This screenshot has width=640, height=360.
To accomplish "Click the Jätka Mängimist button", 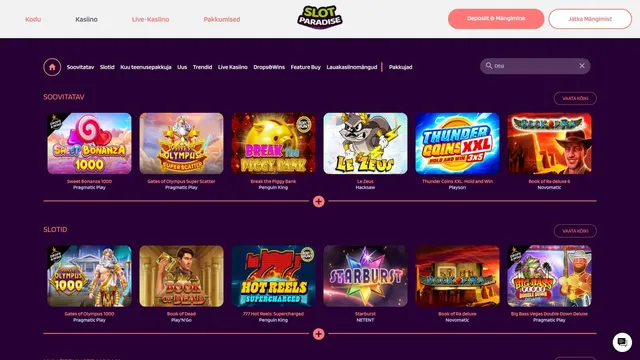I will click(x=590, y=19).
